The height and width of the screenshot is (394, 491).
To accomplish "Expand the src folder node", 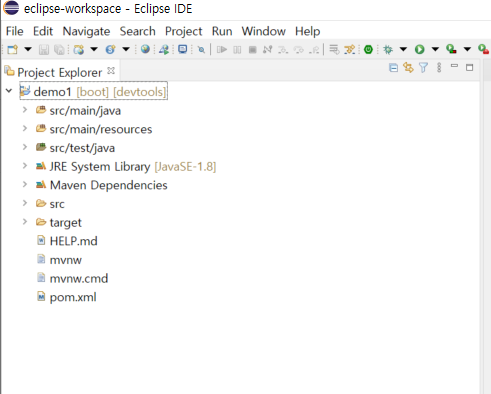I will tap(25, 203).
